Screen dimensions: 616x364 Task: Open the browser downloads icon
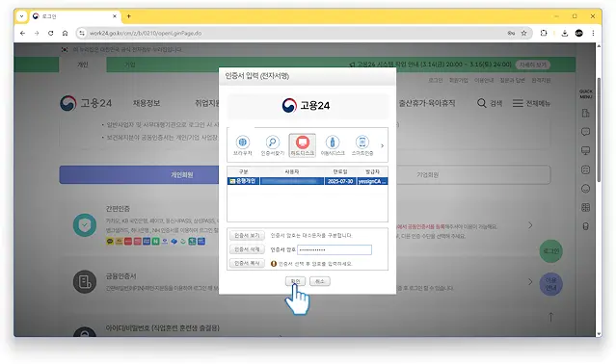click(x=565, y=34)
